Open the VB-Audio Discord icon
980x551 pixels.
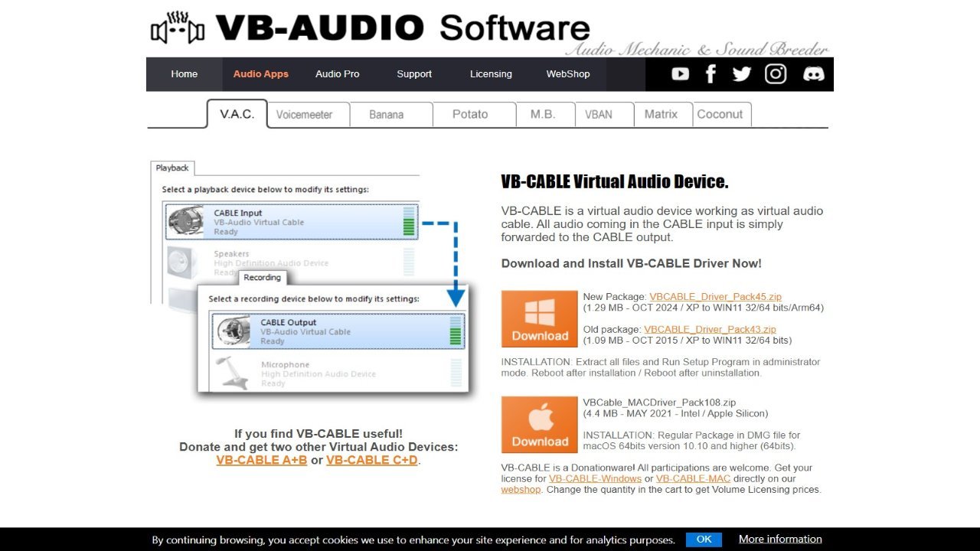813,74
